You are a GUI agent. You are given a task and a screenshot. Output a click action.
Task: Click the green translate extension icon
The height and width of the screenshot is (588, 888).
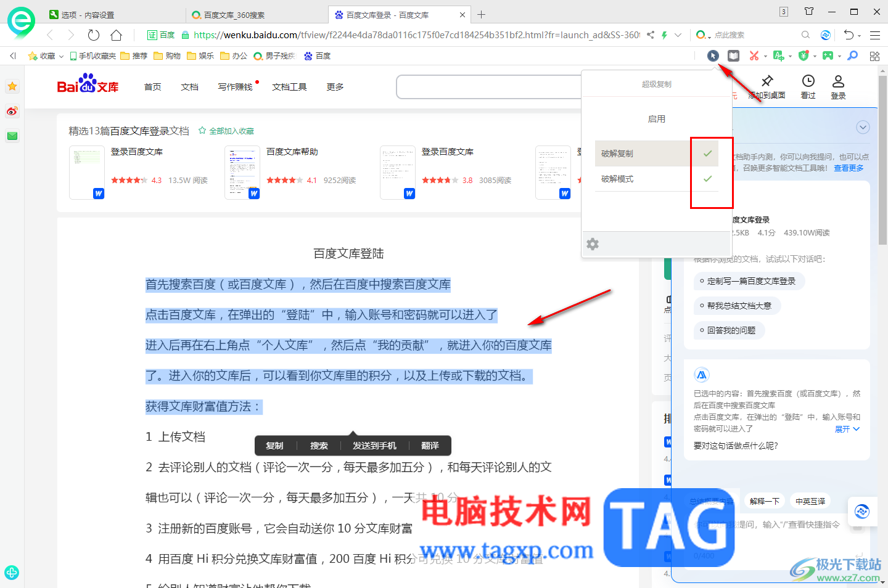click(x=778, y=55)
